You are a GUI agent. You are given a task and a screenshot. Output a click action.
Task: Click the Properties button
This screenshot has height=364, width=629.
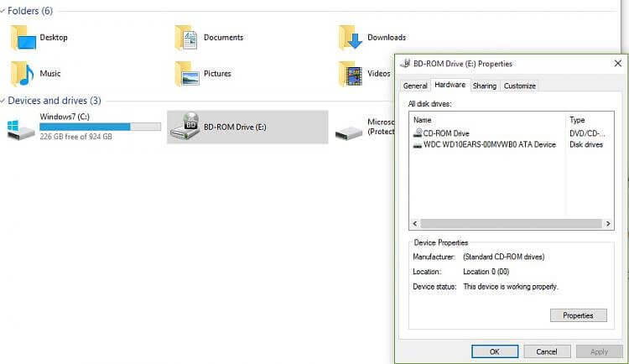click(x=578, y=315)
